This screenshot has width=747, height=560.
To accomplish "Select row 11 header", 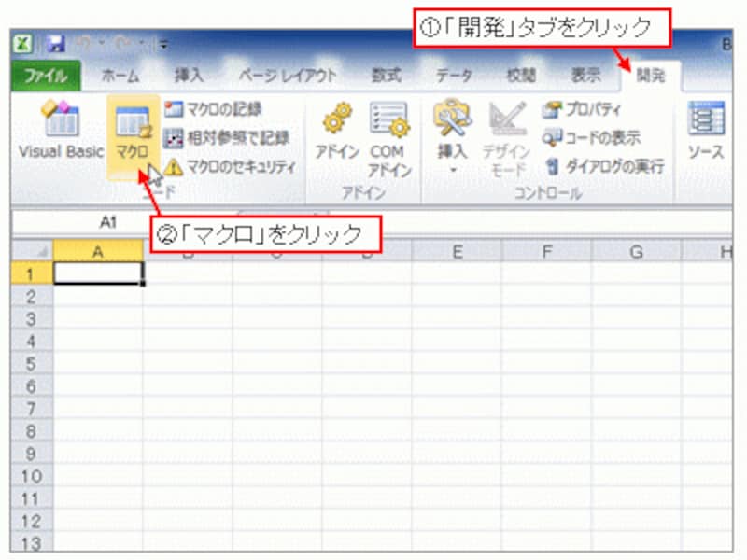I will pyautogui.click(x=32, y=498).
